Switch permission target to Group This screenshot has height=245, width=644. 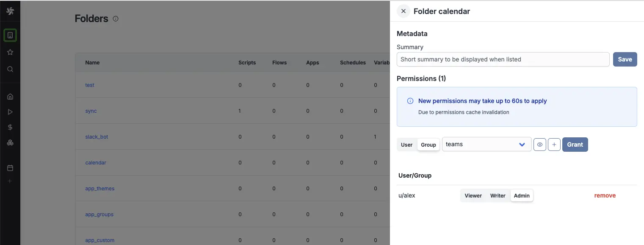(x=428, y=145)
